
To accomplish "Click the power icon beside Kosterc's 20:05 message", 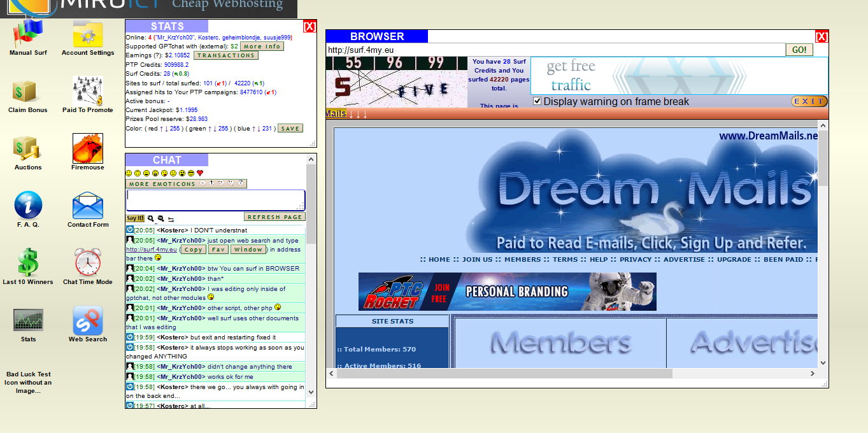I will point(130,230).
